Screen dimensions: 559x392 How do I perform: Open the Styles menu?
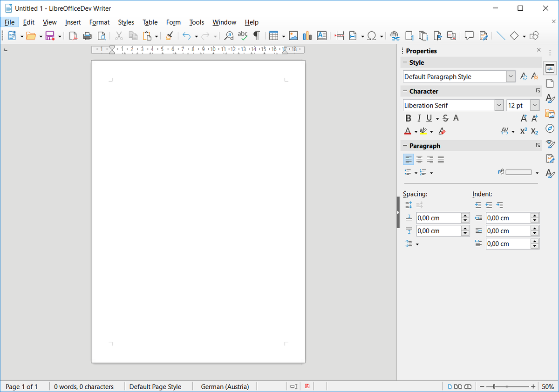point(126,22)
